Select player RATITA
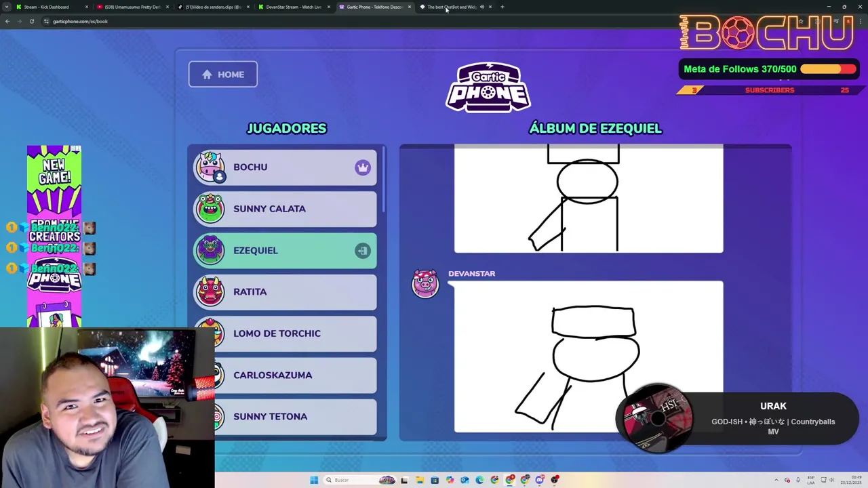Screen dimensions: 868x488 click(x=285, y=291)
